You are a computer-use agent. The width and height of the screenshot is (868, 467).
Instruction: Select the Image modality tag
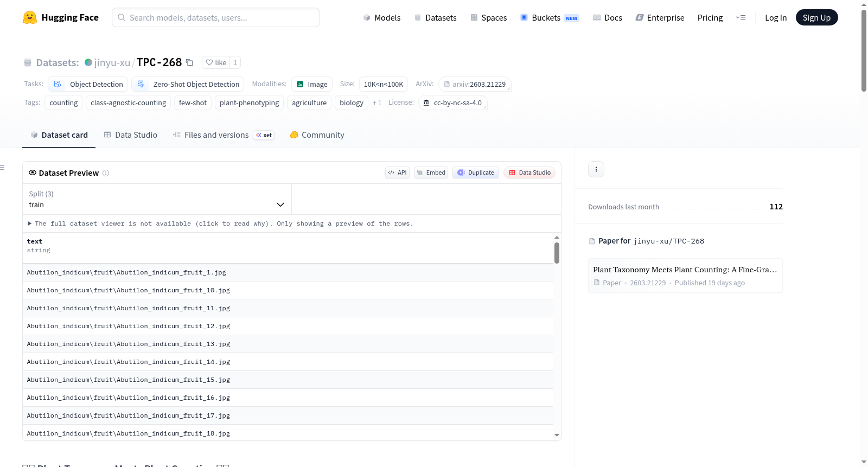[312, 84]
